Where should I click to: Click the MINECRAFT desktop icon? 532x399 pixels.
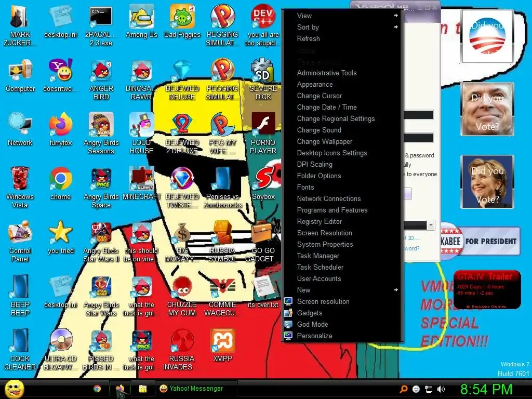click(x=141, y=183)
